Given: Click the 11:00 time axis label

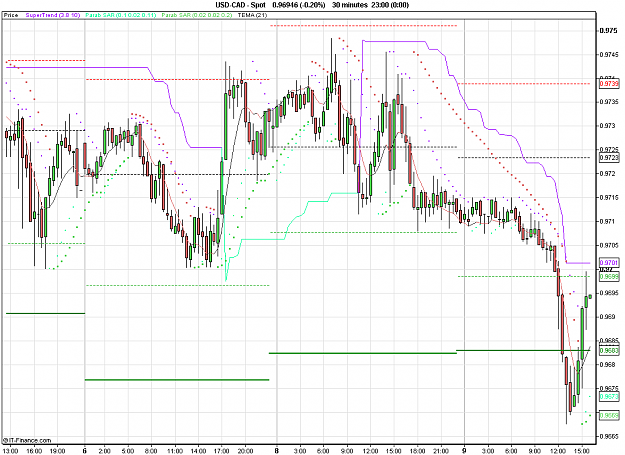Looking at the screenshot, I should click(175, 451).
